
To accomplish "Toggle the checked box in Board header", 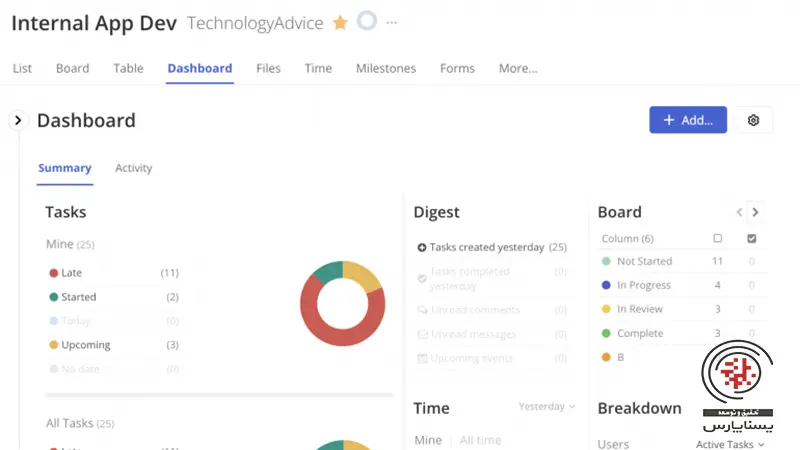I will pos(752,238).
